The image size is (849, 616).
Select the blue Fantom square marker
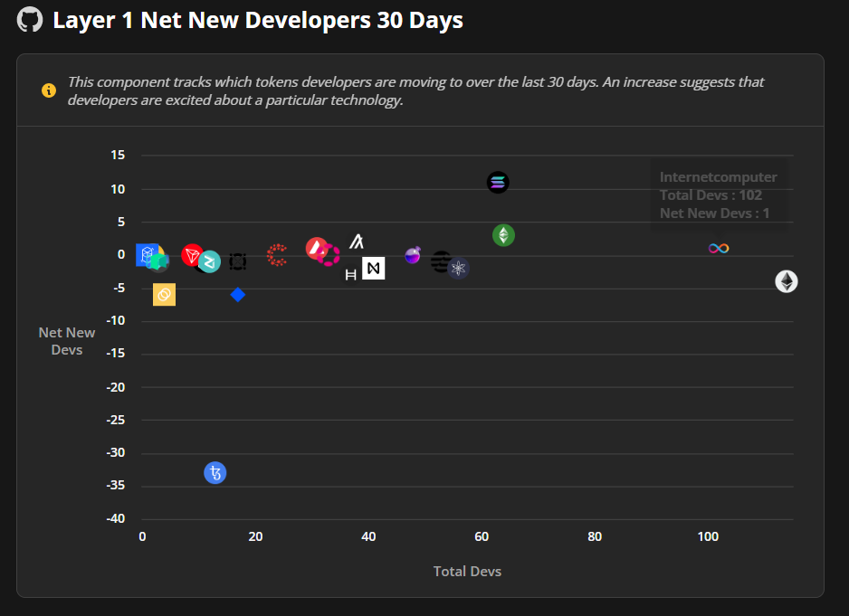pyautogui.click(x=147, y=255)
